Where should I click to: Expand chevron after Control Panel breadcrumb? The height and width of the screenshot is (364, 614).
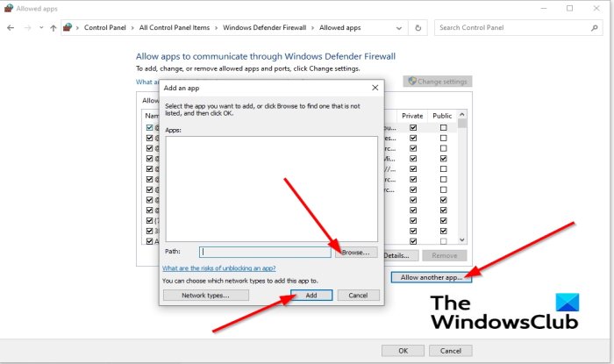point(132,28)
